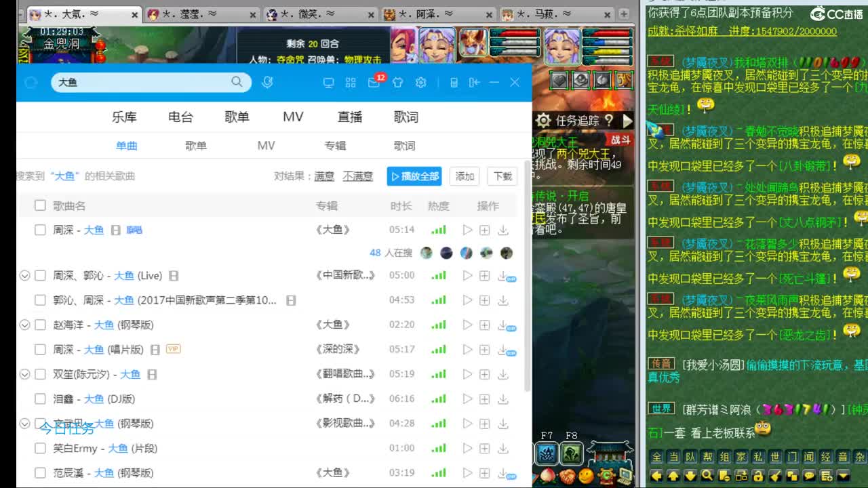The width and height of the screenshot is (868, 488).
Task: Check the 赵海洋 - 大鱼 (钢琴版) checkbox
Action: (40, 325)
